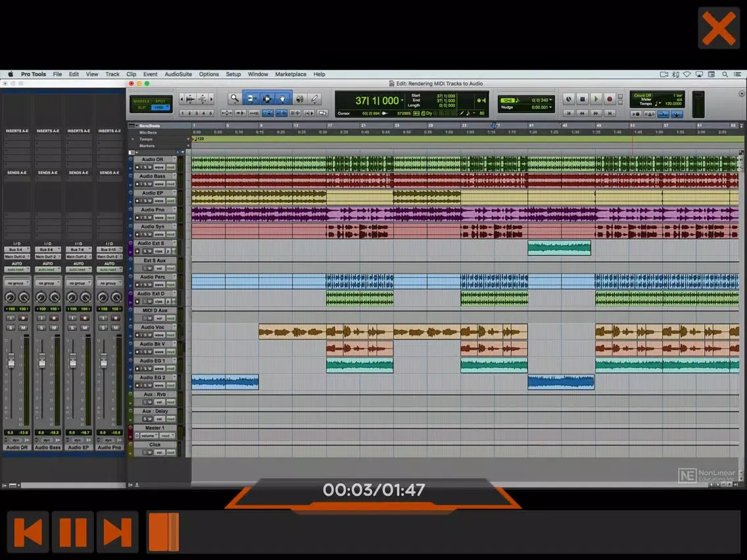This screenshot has width=747, height=560.
Task: Click Audio Bass mixer volume fader
Action: click(x=42, y=360)
